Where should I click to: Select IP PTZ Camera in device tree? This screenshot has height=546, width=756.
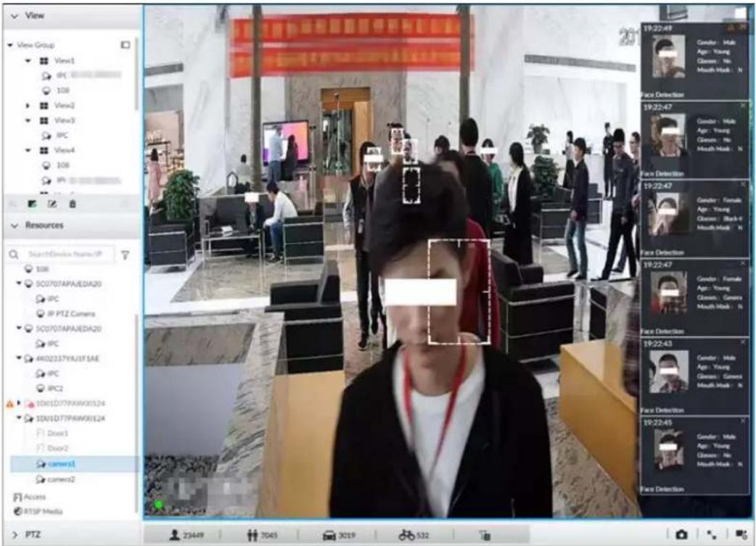[x=66, y=314]
